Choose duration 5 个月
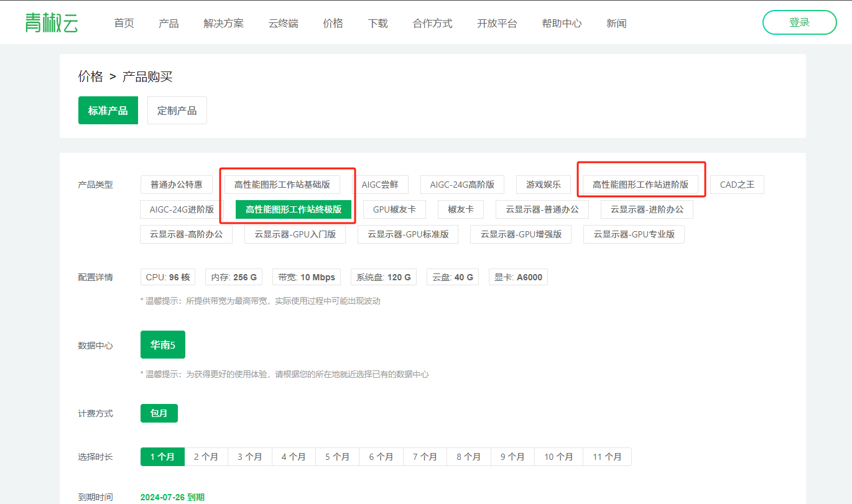 338,457
